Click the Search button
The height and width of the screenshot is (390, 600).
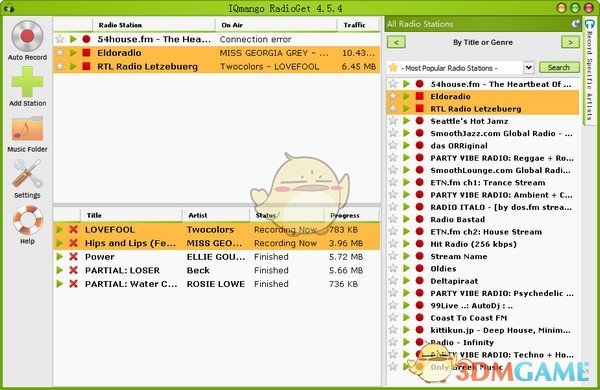[x=559, y=67]
